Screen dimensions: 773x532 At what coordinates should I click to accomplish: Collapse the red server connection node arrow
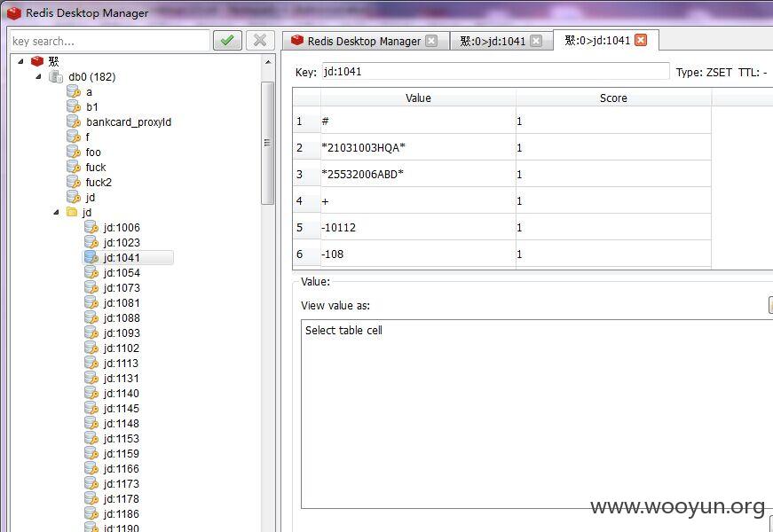tap(20, 61)
